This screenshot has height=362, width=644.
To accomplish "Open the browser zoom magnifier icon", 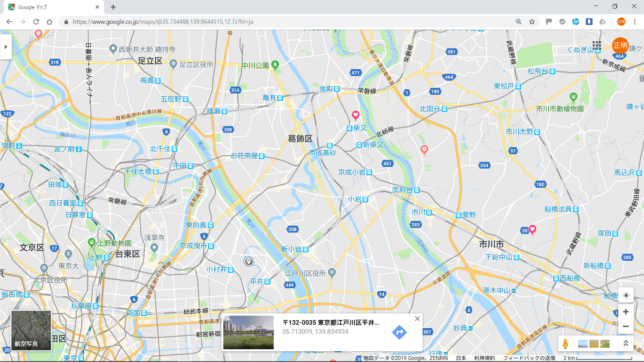I will [x=518, y=21].
